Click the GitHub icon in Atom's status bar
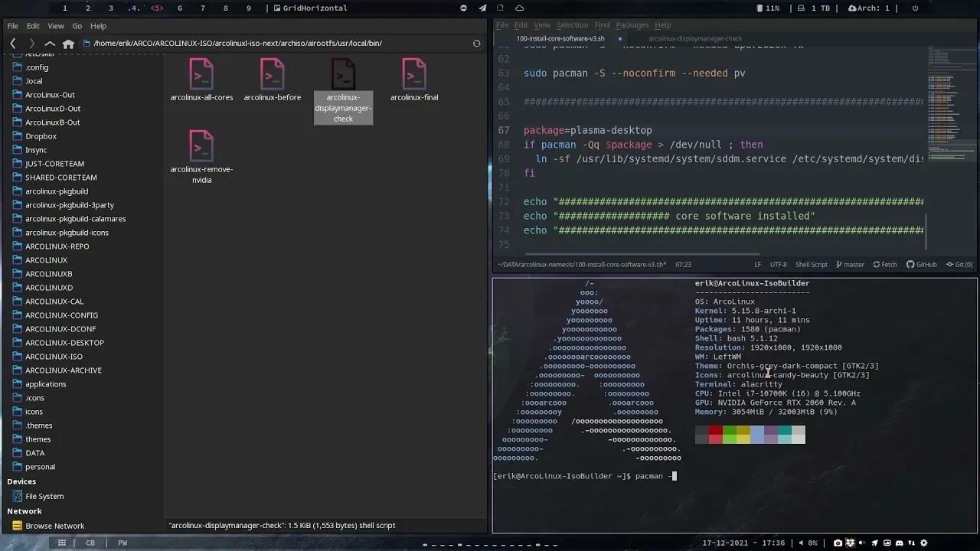The height and width of the screenshot is (551, 980). (x=921, y=264)
